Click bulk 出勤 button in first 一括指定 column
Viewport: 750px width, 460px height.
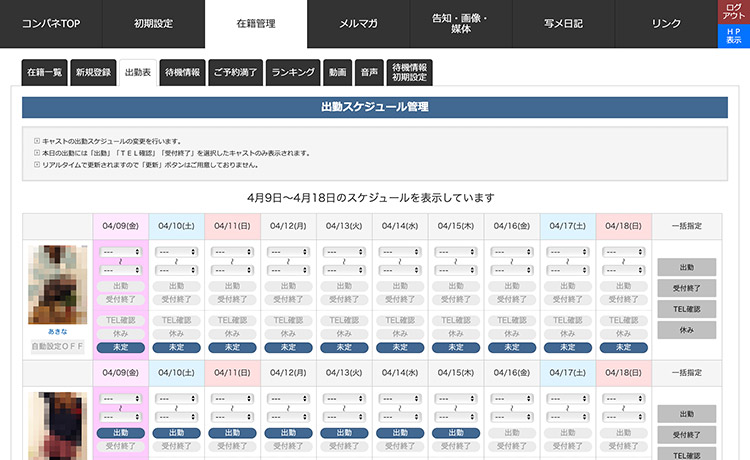pyautogui.click(x=687, y=267)
